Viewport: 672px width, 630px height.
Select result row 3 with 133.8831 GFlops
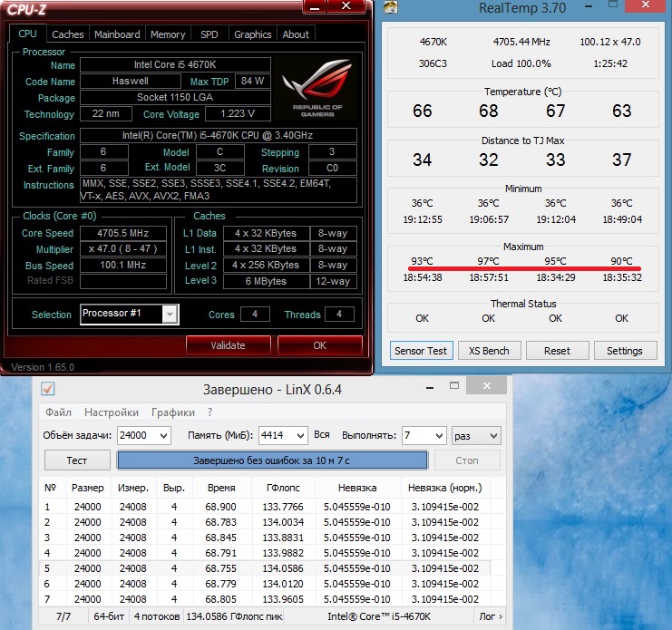(x=266, y=538)
